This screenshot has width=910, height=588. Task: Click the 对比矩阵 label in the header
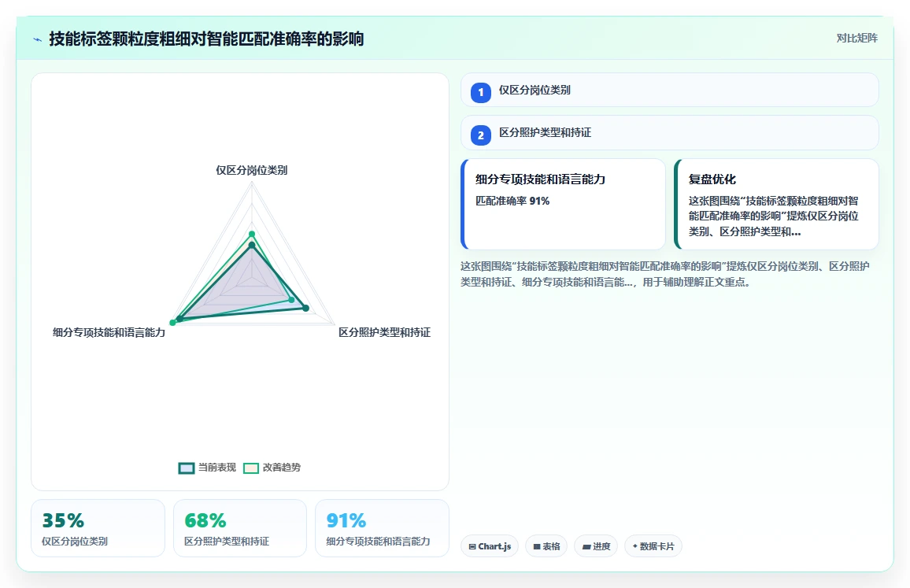[x=856, y=39]
